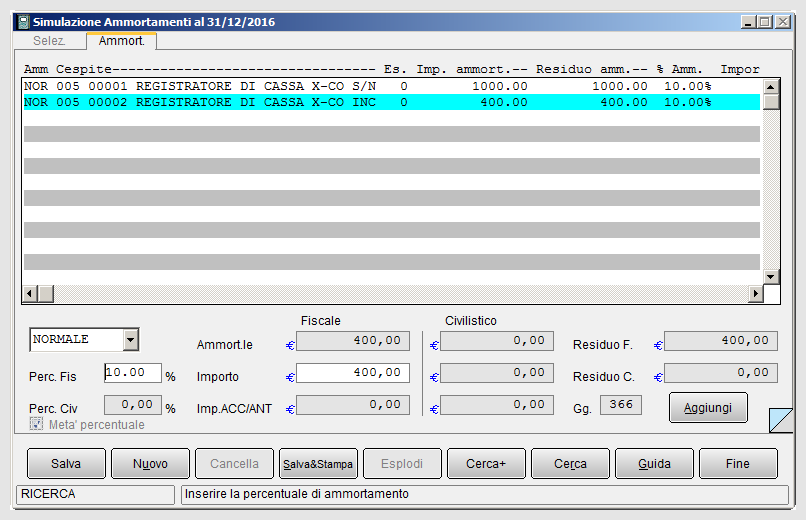
Task: Click the Fine button
Action: coord(738,463)
